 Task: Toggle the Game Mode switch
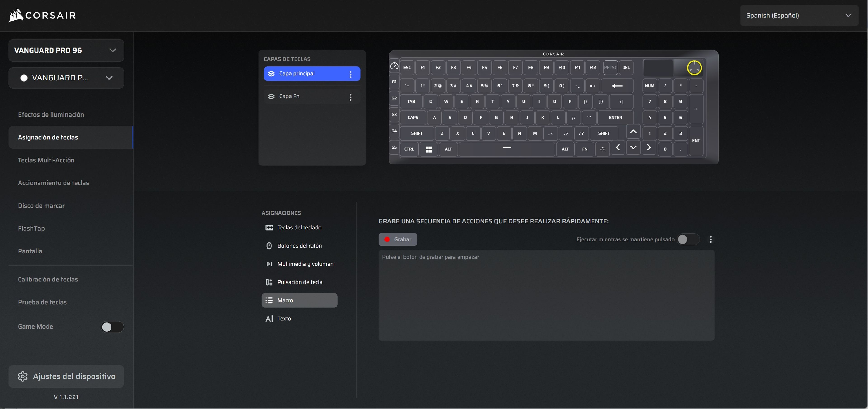[x=112, y=327]
